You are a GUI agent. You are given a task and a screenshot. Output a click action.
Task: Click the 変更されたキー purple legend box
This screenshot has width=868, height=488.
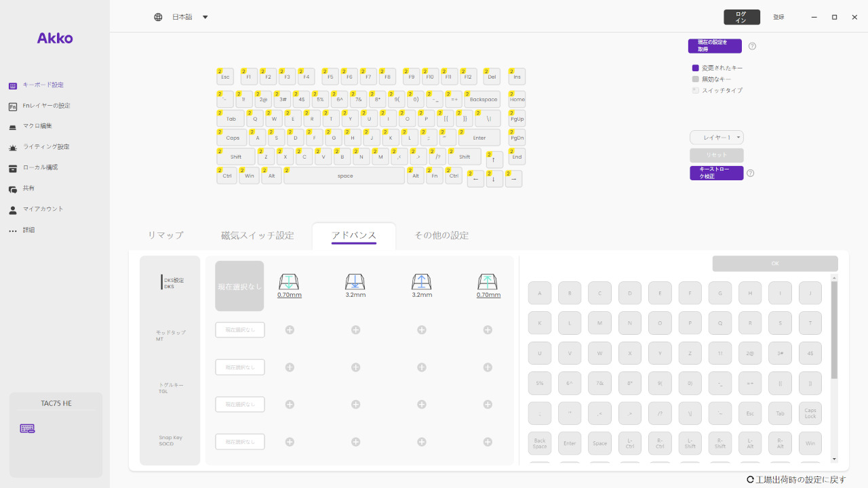tap(695, 68)
